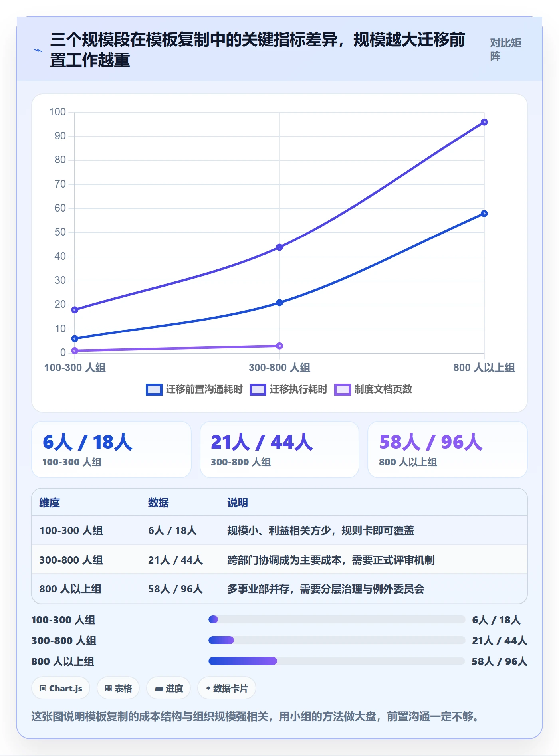Select the 表格 tag chip
559x756 pixels.
coord(118,688)
